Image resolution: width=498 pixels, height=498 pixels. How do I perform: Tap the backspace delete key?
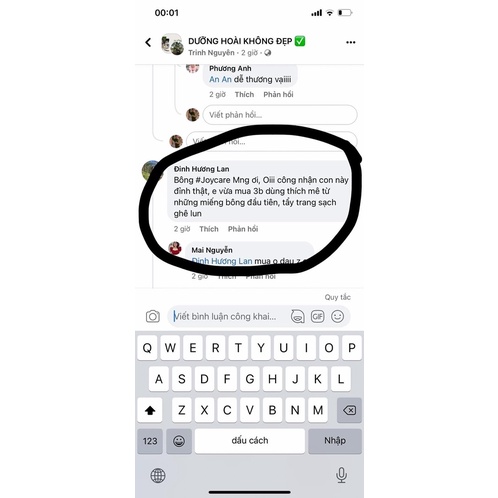349,410
